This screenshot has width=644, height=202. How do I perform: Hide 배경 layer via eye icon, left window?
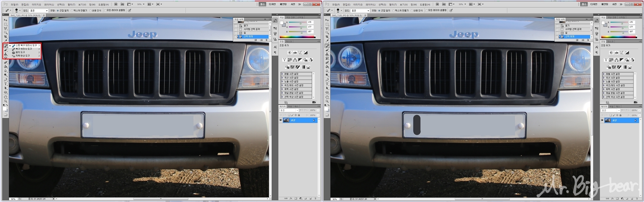tap(281, 120)
